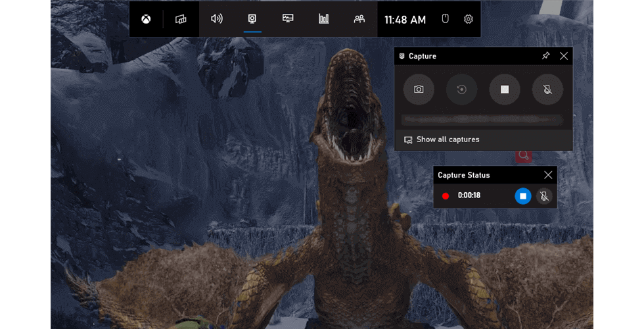The height and width of the screenshot is (329, 644).
Task: Click the Capture Status title
Action: (464, 175)
